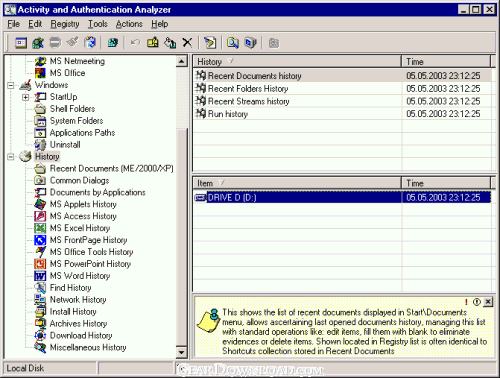The width and height of the screenshot is (500, 378).
Task: Open the Registry menu
Action: [65, 24]
